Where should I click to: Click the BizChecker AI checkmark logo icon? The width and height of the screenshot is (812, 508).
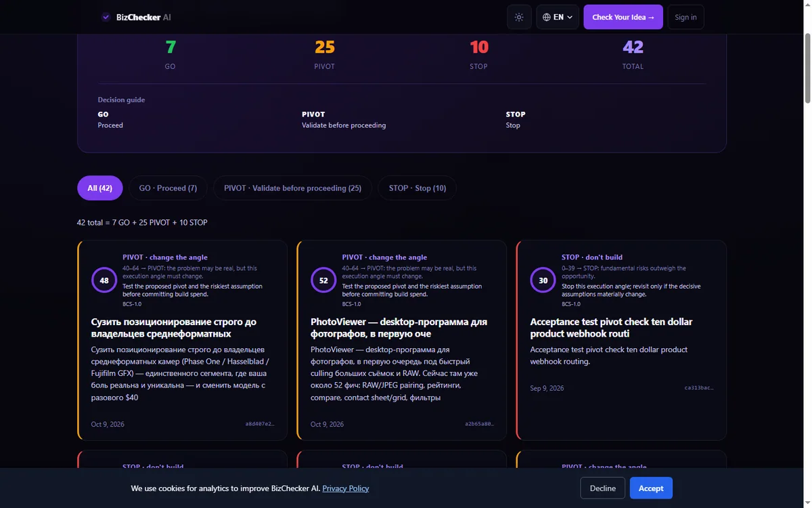click(x=106, y=17)
